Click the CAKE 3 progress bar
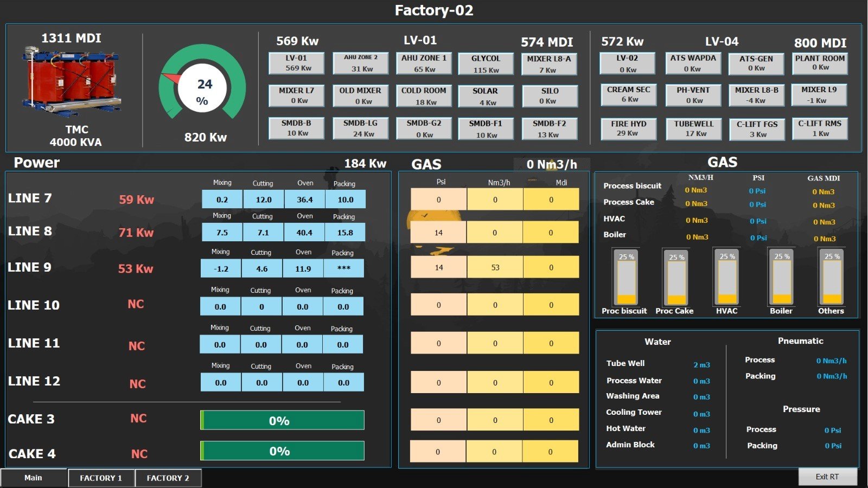The image size is (868, 488). [x=282, y=420]
